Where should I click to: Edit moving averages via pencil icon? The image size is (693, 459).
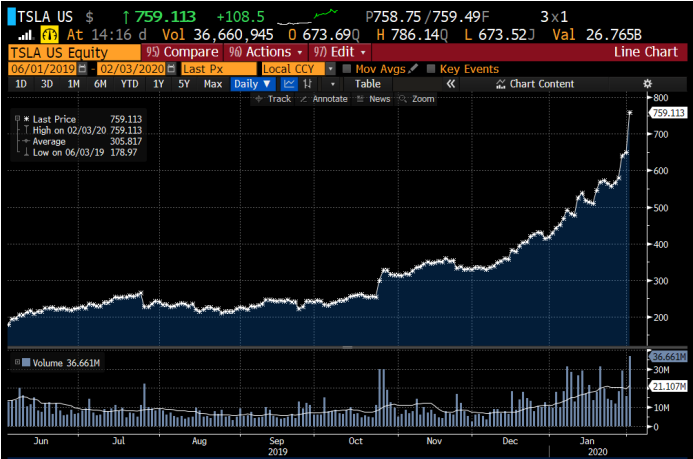click(x=413, y=68)
